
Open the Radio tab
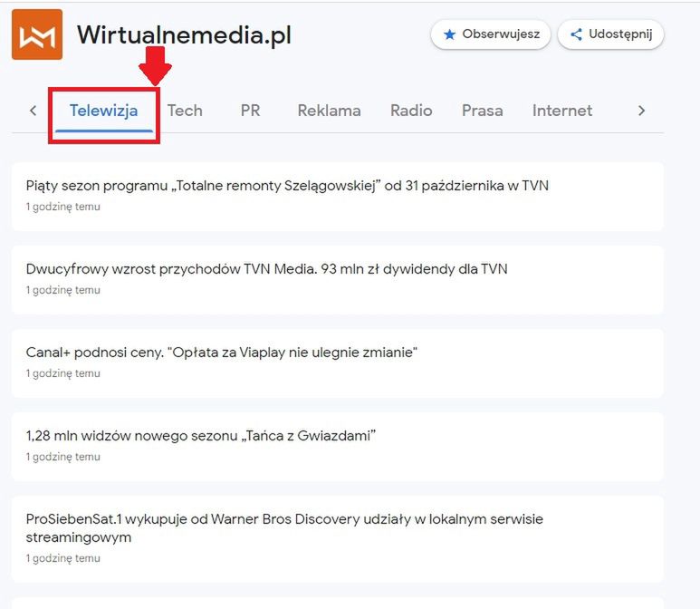point(411,111)
